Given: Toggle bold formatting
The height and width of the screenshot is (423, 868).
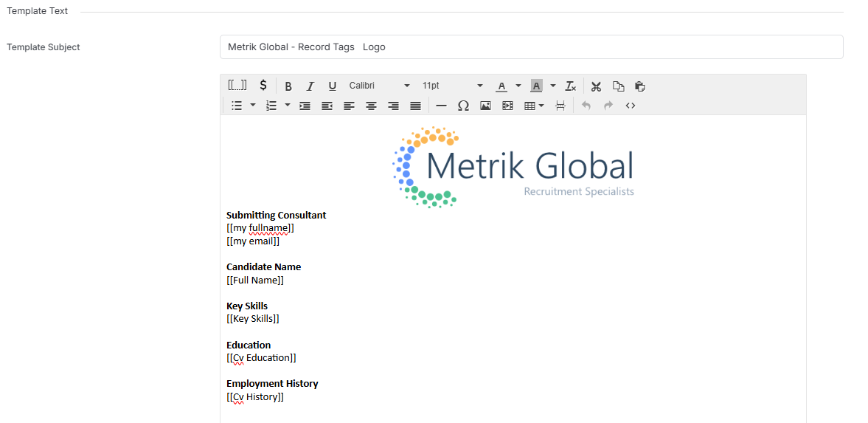Looking at the screenshot, I should 288,86.
